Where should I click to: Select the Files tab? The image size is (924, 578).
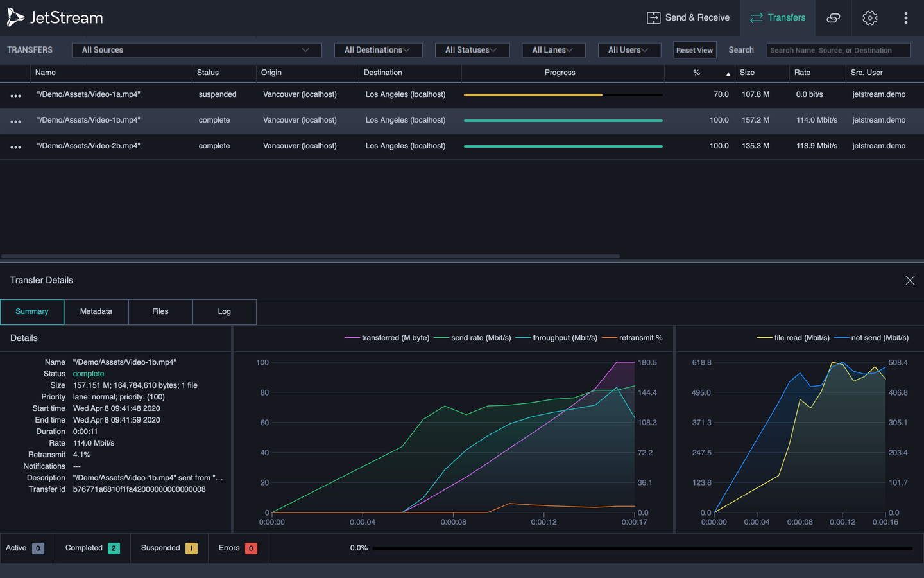pyautogui.click(x=160, y=311)
